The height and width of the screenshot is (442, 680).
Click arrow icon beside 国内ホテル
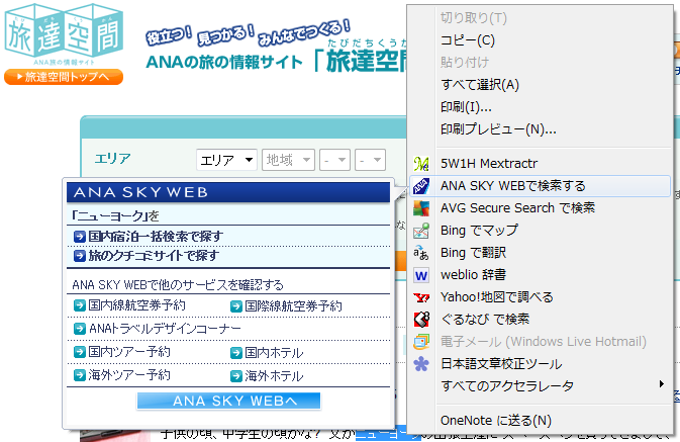click(236, 353)
